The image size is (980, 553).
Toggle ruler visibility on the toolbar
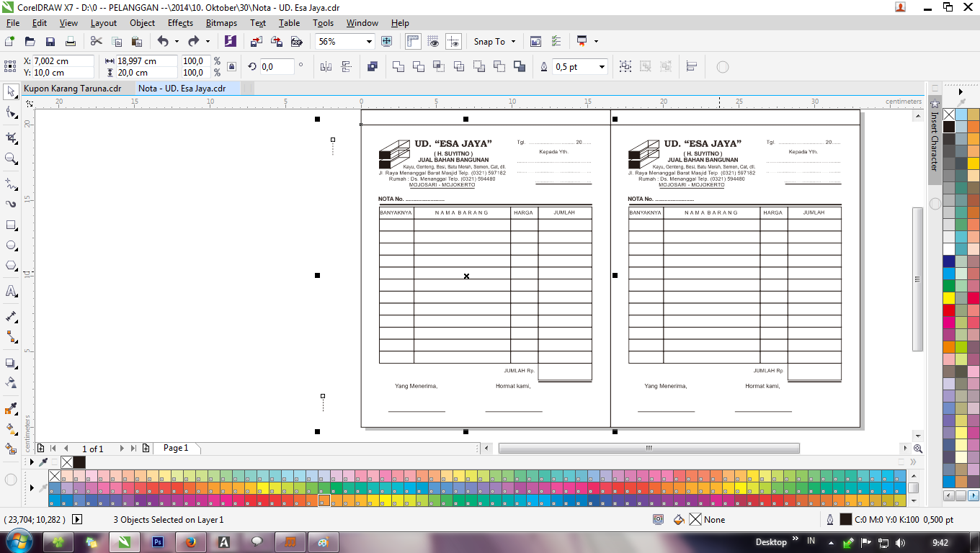[412, 41]
